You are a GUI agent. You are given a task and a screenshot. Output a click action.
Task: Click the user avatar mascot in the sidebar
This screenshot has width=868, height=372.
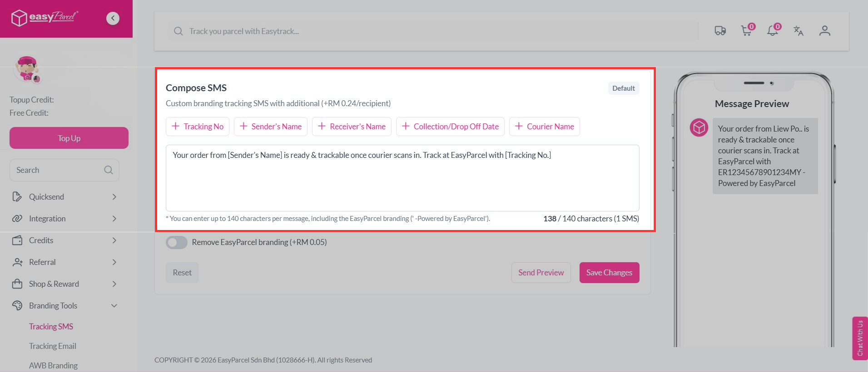click(x=27, y=69)
